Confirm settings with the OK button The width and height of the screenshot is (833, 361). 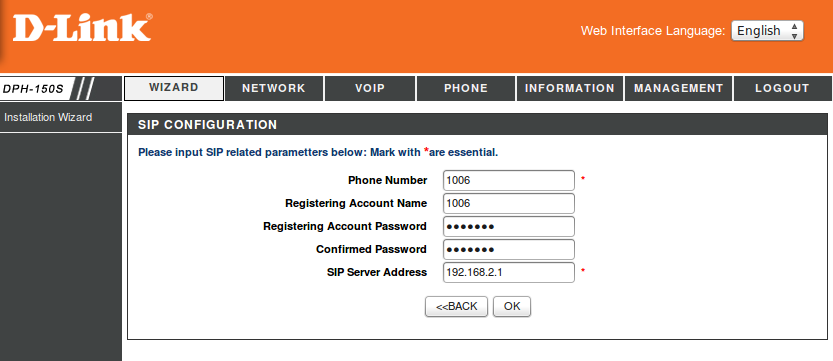click(x=512, y=306)
